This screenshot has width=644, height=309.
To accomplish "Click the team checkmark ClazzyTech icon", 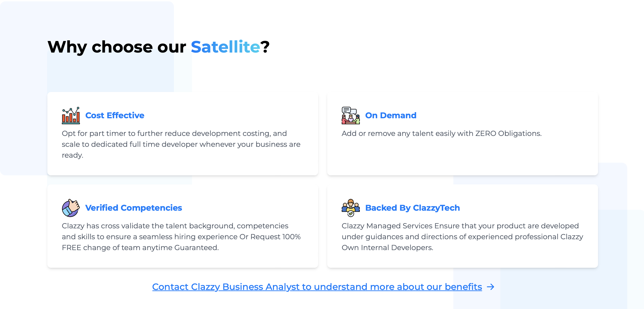I will click(x=351, y=208).
